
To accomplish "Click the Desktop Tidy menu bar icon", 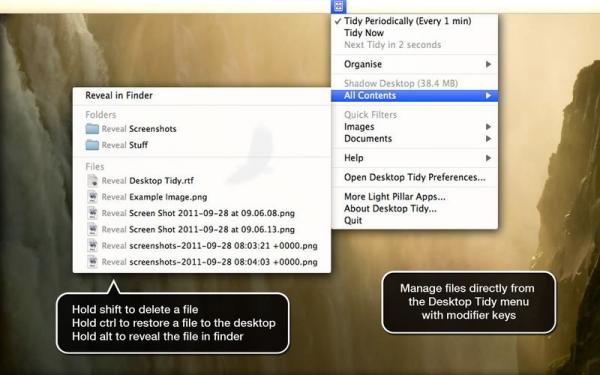I will (339, 6).
